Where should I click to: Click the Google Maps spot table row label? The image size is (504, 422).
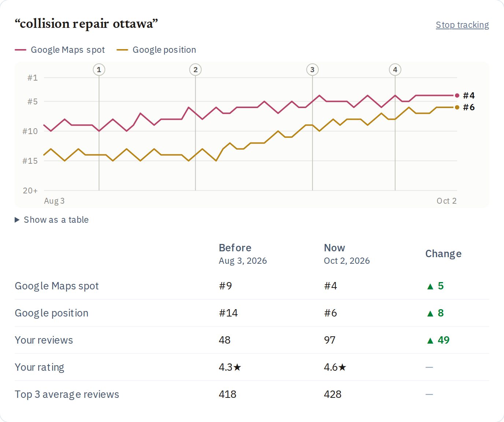(x=57, y=286)
